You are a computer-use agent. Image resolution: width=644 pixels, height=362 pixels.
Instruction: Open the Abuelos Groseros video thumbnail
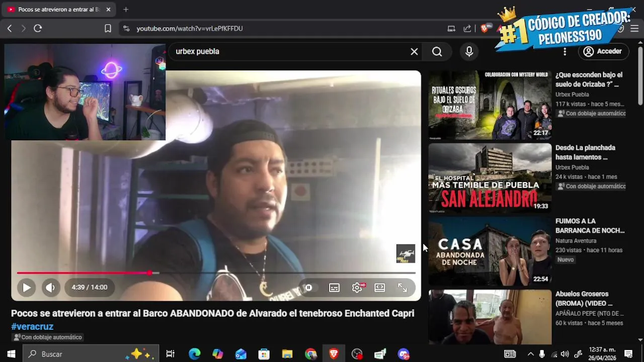coord(490,317)
